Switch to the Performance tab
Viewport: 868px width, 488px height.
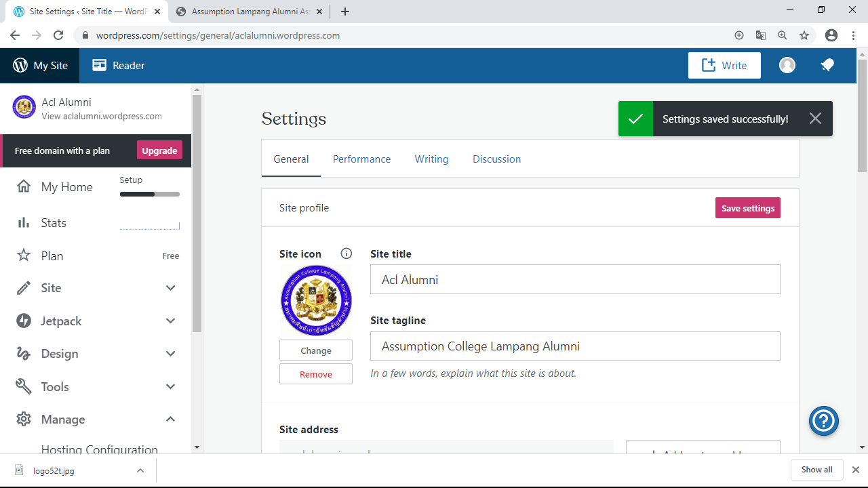point(361,159)
